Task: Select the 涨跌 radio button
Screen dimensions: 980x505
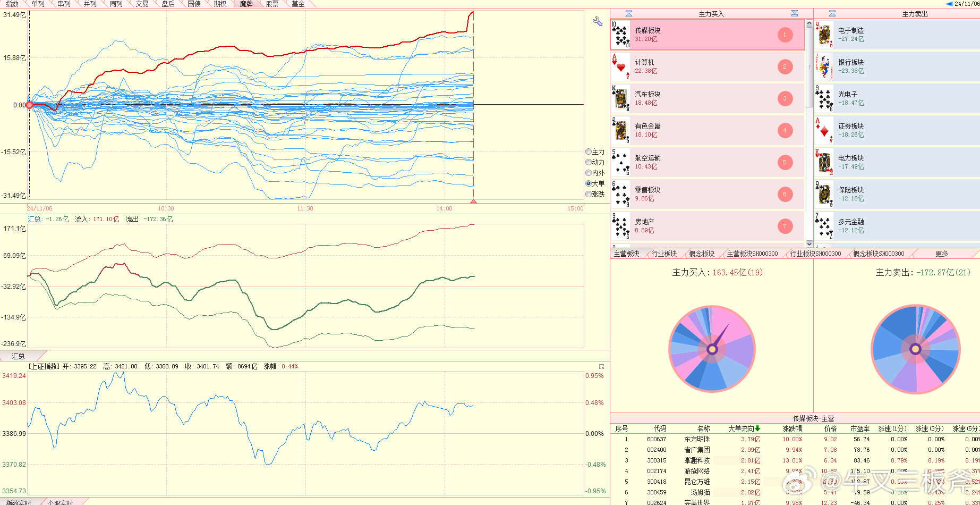Action: (589, 194)
